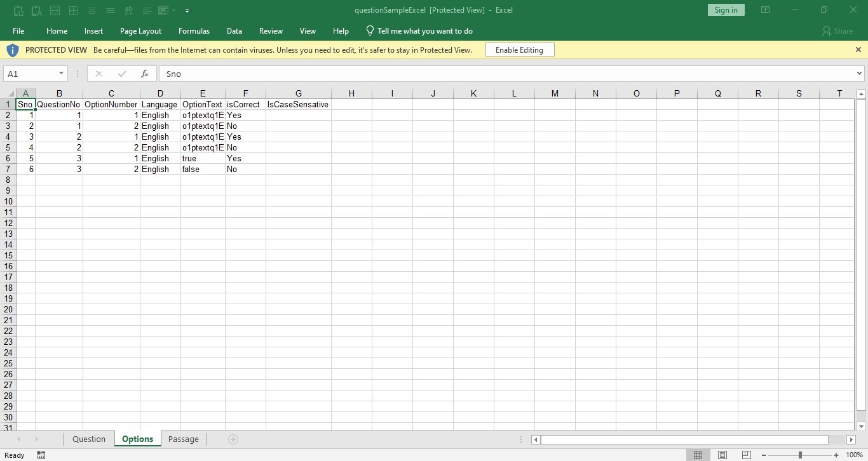Open the Home ribbon tab

point(57,30)
